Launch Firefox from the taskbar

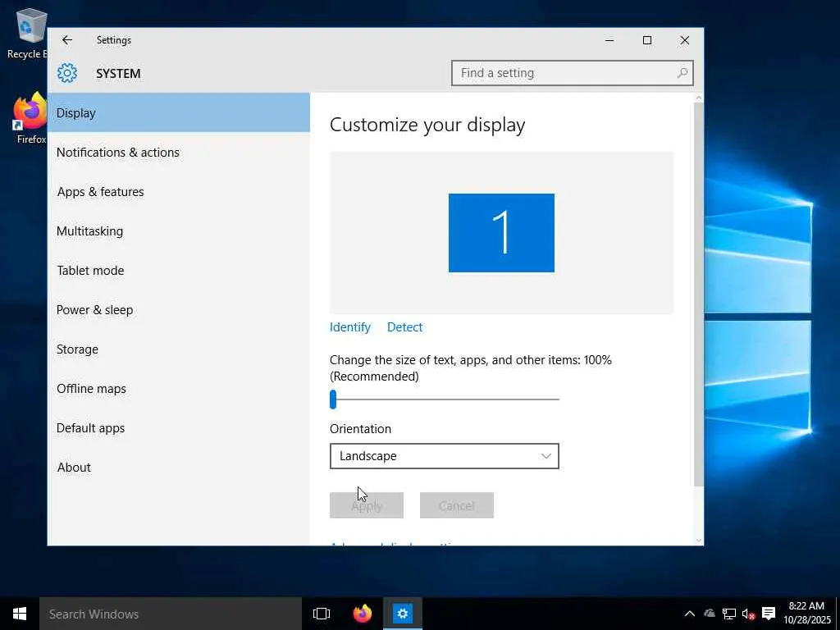tap(362, 614)
